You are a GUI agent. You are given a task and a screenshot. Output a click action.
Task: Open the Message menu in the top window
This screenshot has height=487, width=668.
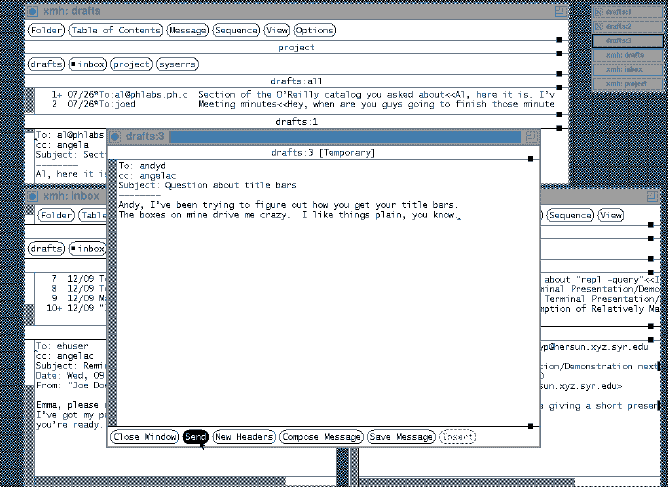click(x=188, y=31)
